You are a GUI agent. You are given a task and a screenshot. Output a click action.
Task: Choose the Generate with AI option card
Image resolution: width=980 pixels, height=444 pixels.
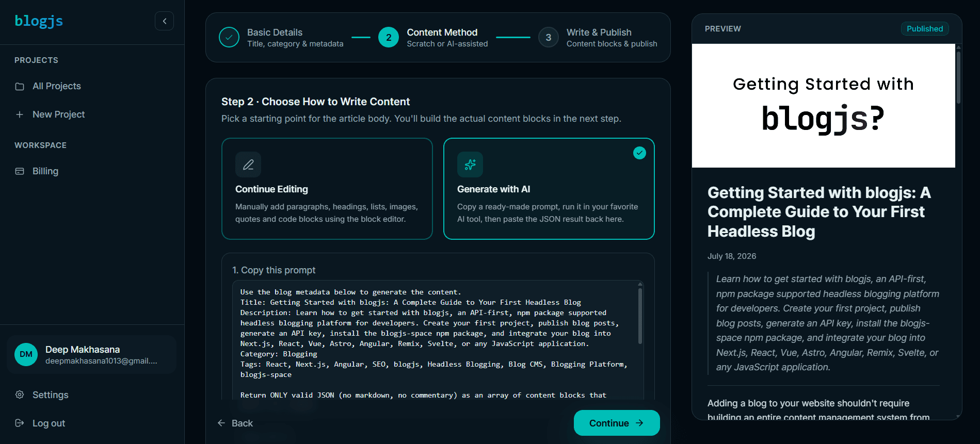tap(549, 189)
